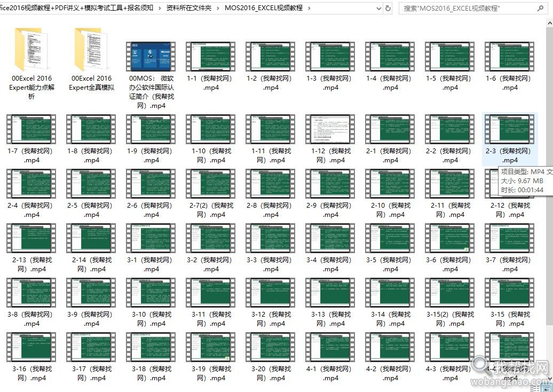Click file name 3-2（我帮找网）.mp4

(x=211, y=264)
